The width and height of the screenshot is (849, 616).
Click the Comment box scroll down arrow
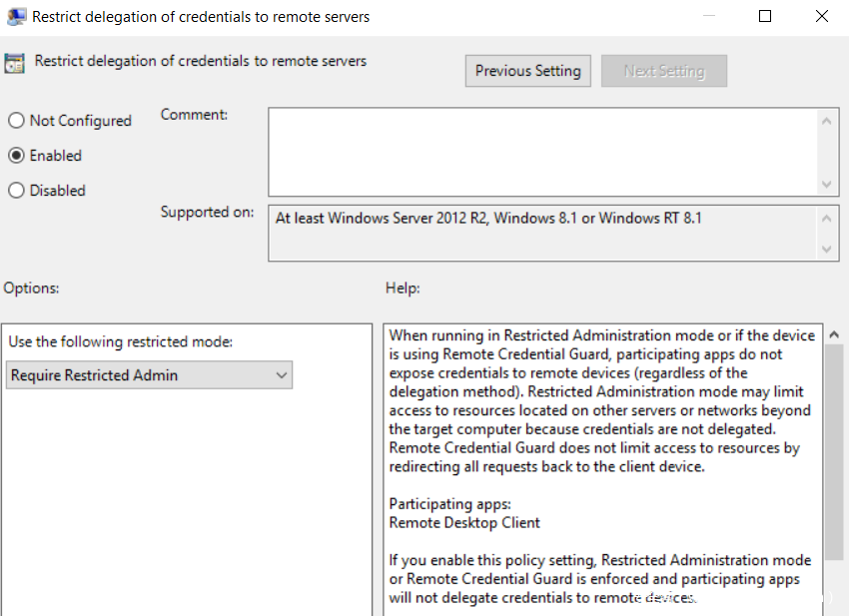click(x=827, y=184)
